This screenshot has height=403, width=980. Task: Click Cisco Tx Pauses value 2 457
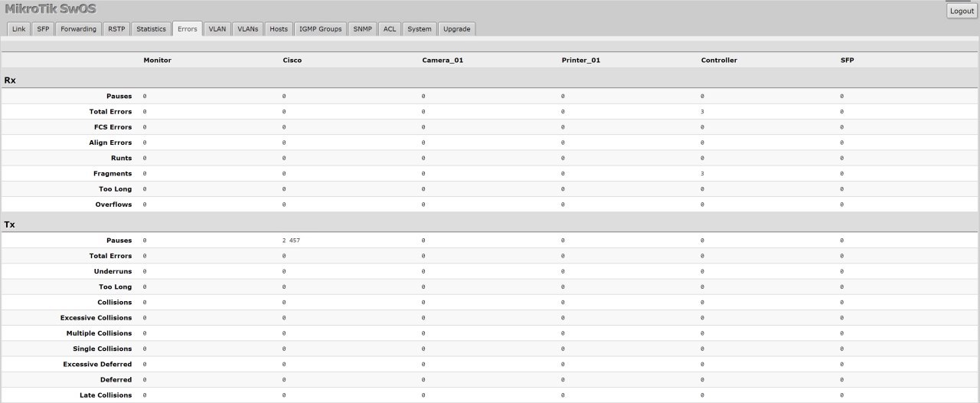[x=291, y=241]
